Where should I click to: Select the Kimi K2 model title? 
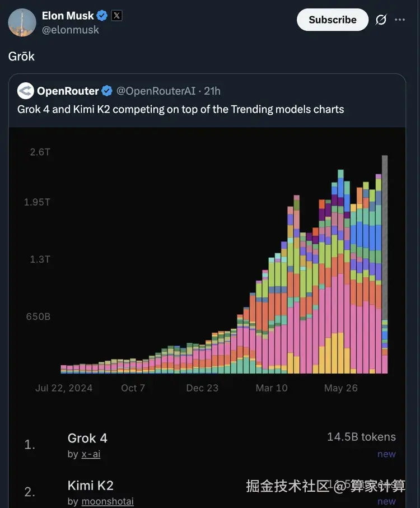pos(91,485)
